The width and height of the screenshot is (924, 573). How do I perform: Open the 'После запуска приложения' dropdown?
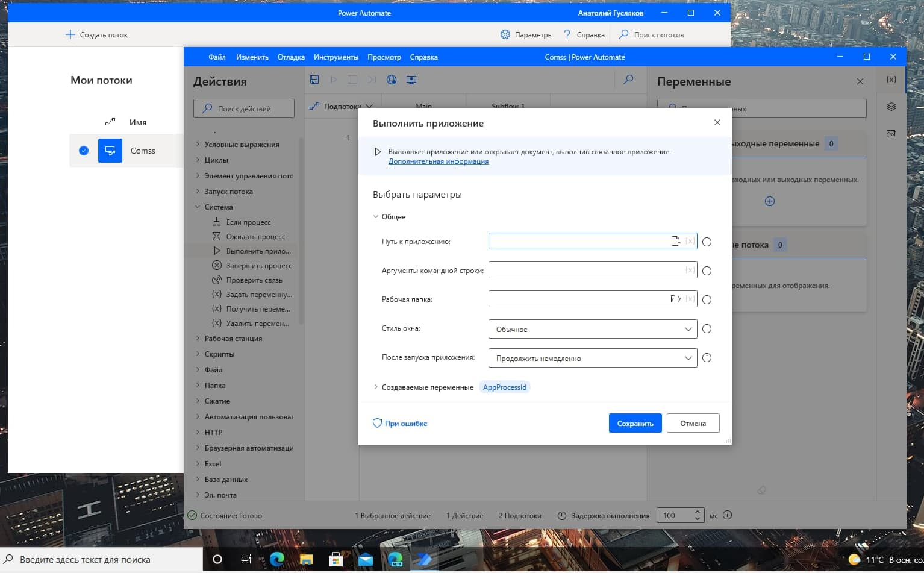592,358
